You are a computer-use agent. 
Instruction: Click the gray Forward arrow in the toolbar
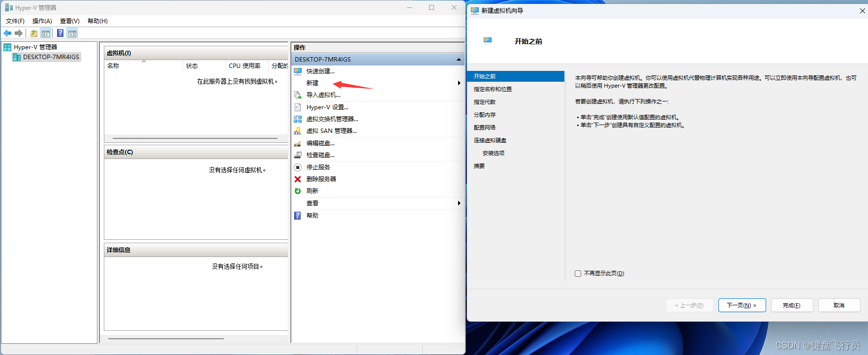point(19,33)
